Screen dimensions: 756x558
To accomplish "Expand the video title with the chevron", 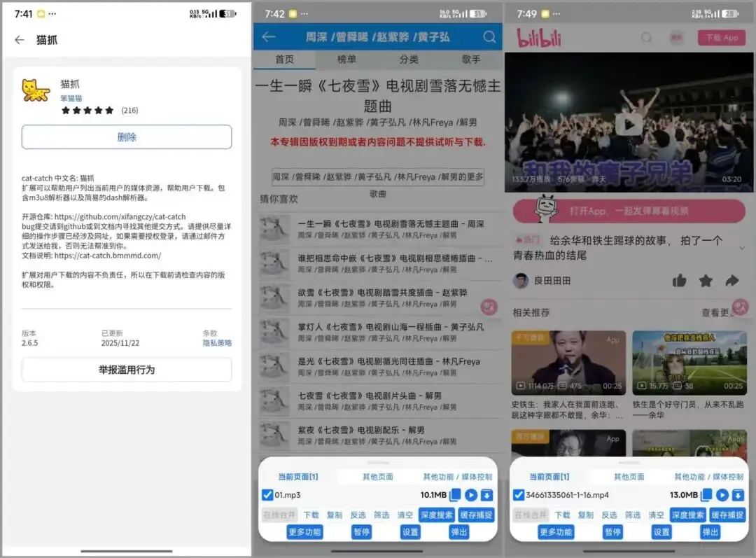I will [742, 248].
